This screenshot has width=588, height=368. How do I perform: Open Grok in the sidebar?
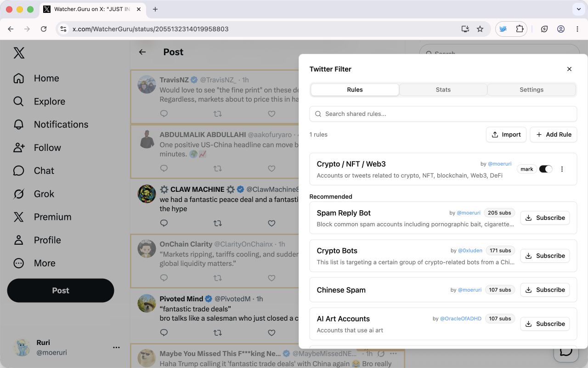point(34,194)
